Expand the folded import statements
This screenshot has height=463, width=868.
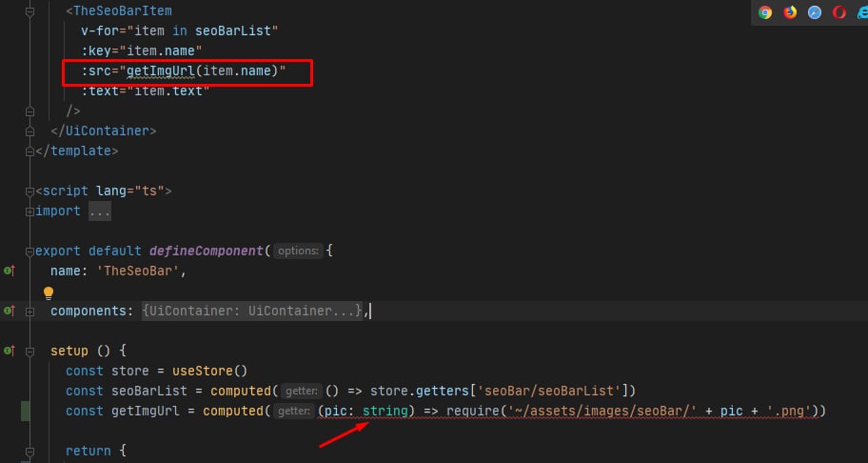[x=30, y=211]
